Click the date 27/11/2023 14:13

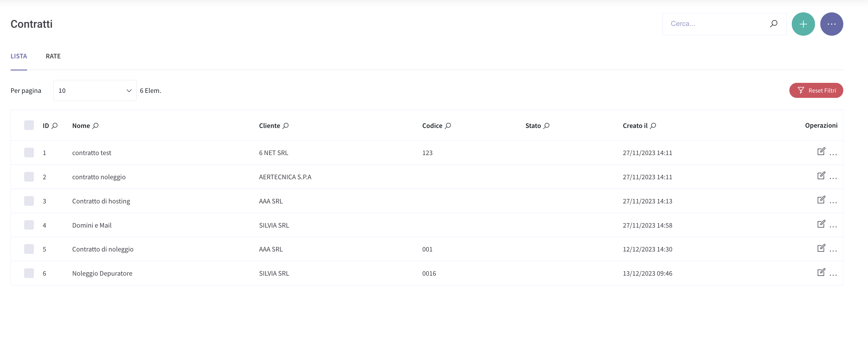(x=647, y=201)
